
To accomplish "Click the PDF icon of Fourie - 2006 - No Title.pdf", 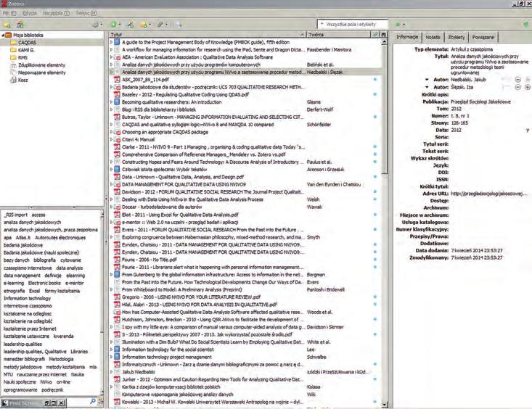I will [117, 260].
